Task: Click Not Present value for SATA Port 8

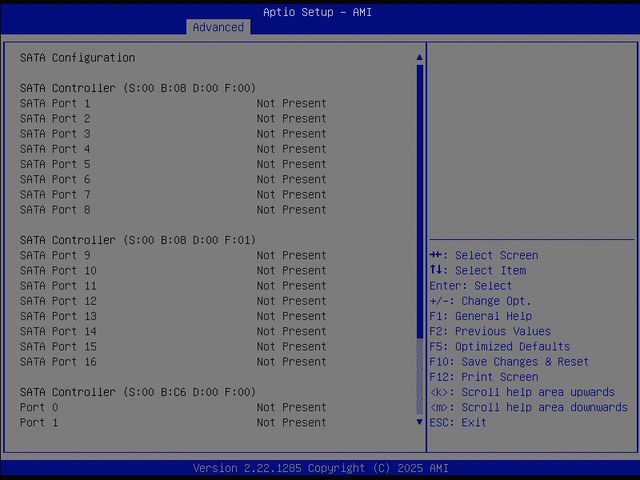Action: 291,210
